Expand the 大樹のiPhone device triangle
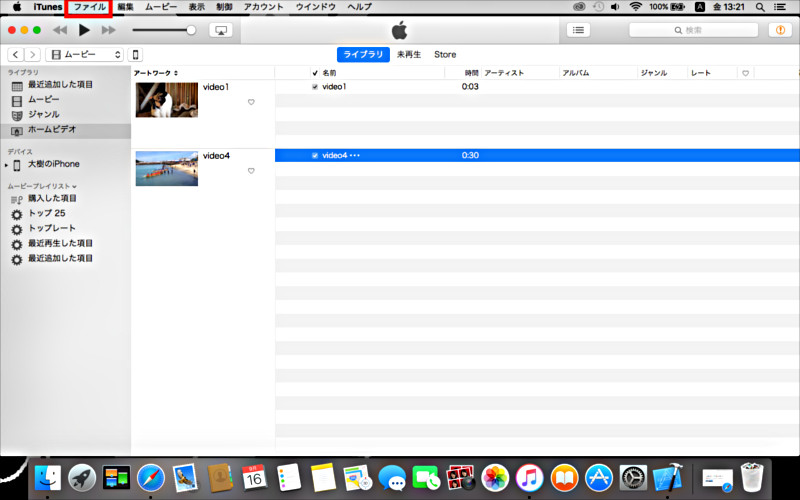800x500 pixels. click(6, 165)
